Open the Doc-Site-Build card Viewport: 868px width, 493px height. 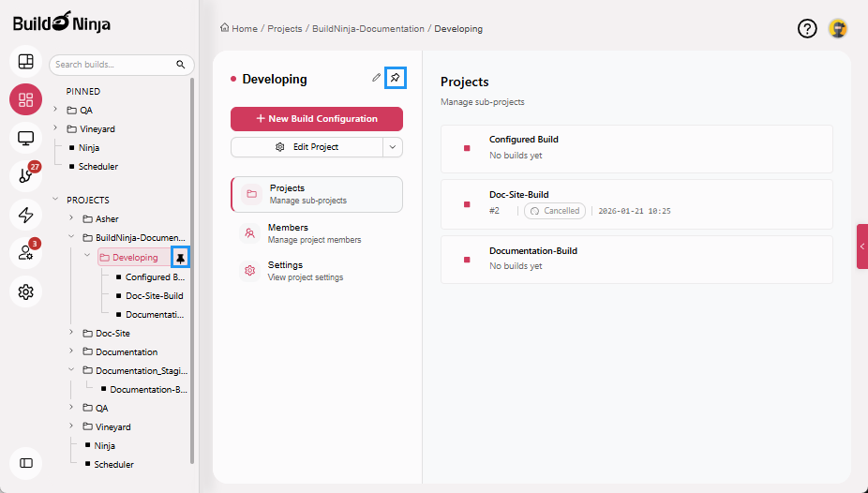coord(636,204)
